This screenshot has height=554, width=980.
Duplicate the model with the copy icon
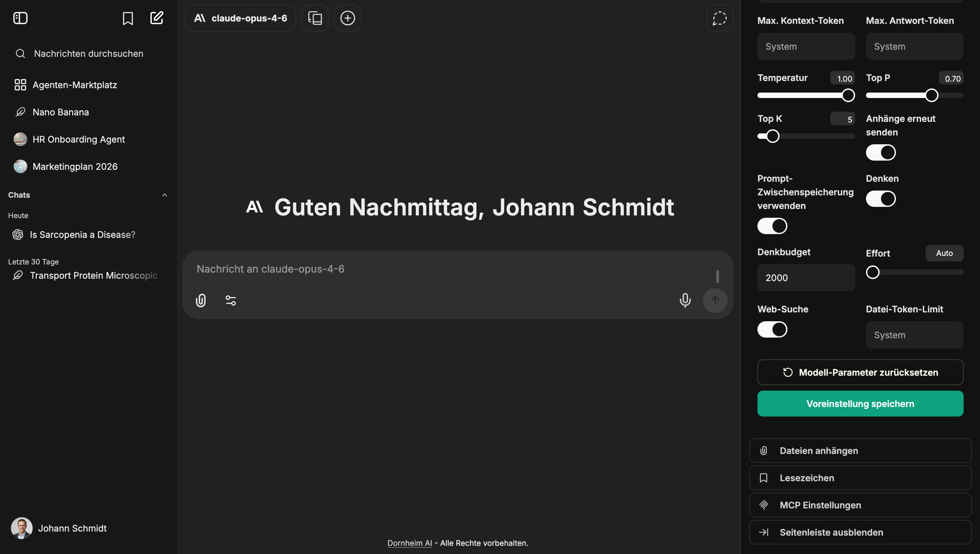[315, 18]
